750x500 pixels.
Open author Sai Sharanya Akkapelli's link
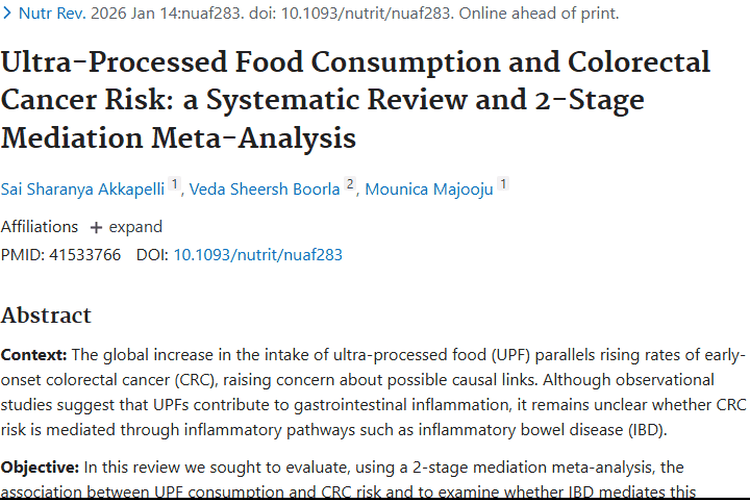82,188
